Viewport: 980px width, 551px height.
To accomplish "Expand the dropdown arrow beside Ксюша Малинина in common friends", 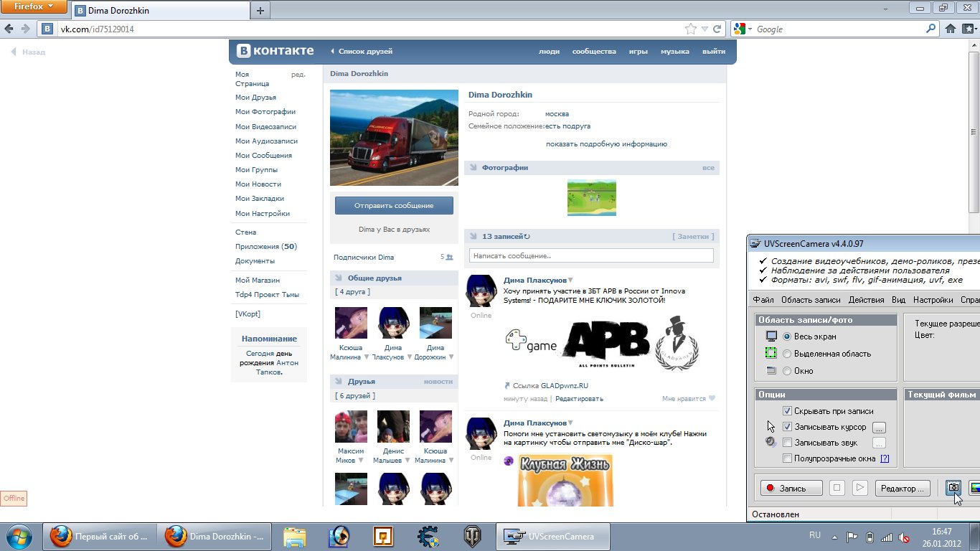I will (x=367, y=357).
